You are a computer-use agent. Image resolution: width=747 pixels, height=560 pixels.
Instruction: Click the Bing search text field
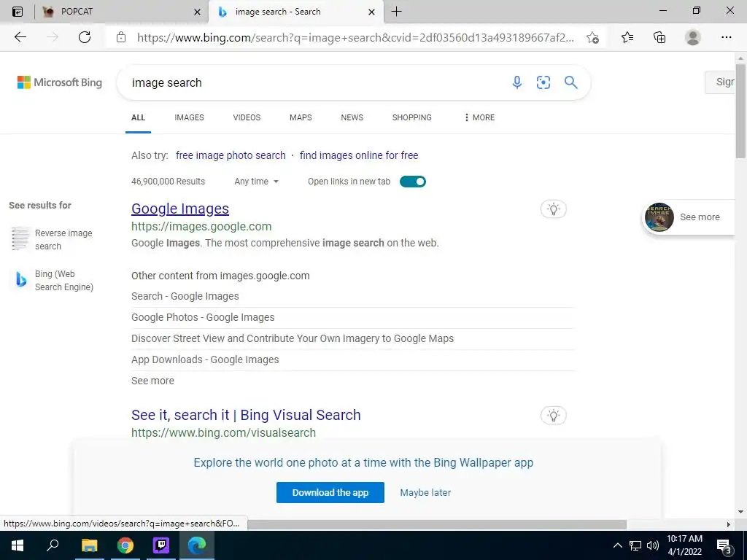coord(314,82)
